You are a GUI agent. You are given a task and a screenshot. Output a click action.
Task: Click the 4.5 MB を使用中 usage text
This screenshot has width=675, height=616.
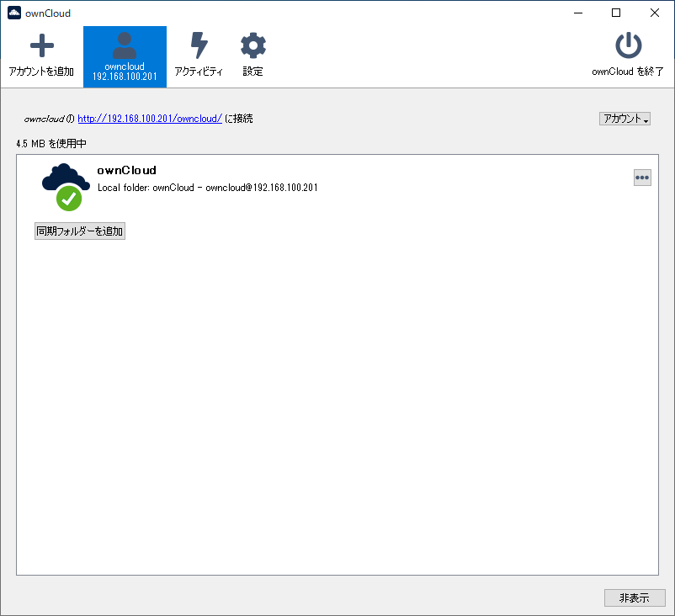tap(51, 144)
